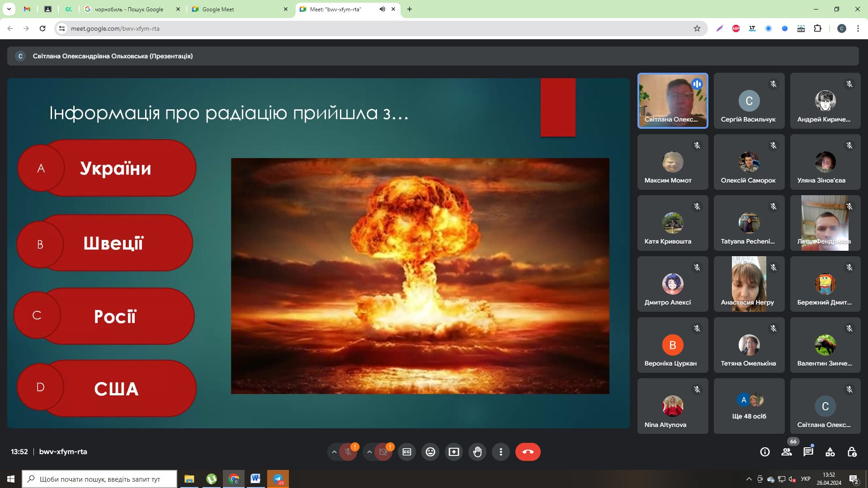This screenshot has height=488, width=868.
Task: Reload the page with refresh button
Action: click(42, 28)
